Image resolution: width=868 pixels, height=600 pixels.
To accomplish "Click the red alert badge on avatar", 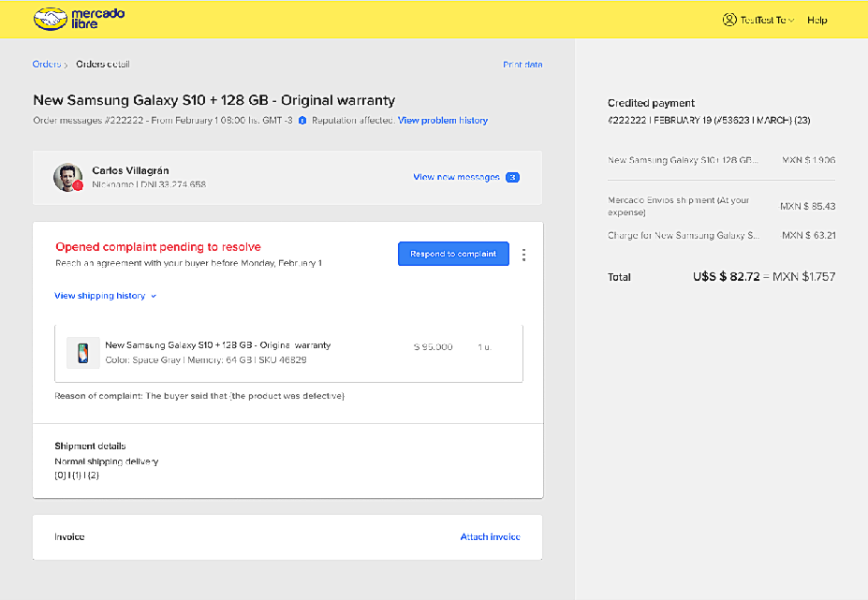I will [79, 185].
